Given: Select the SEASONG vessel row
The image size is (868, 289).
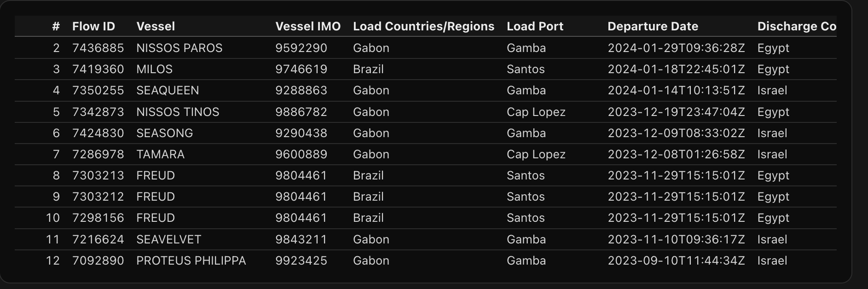Looking at the screenshot, I should coord(164,133).
